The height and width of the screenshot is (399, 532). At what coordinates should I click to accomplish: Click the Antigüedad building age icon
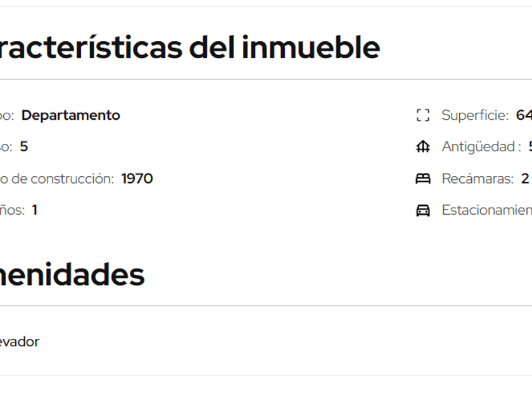(x=422, y=147)
